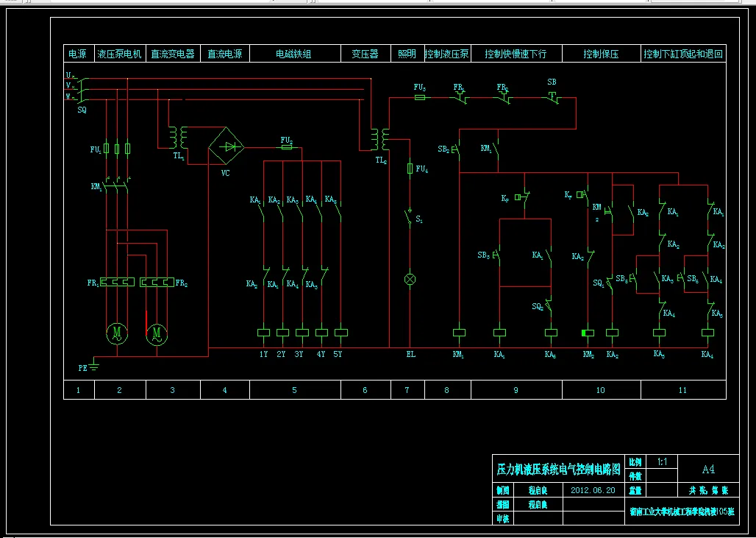Viewport: 756px width, 538px height.
Task: Click the 控制保压 column header
Action: (x=601, y=54)
